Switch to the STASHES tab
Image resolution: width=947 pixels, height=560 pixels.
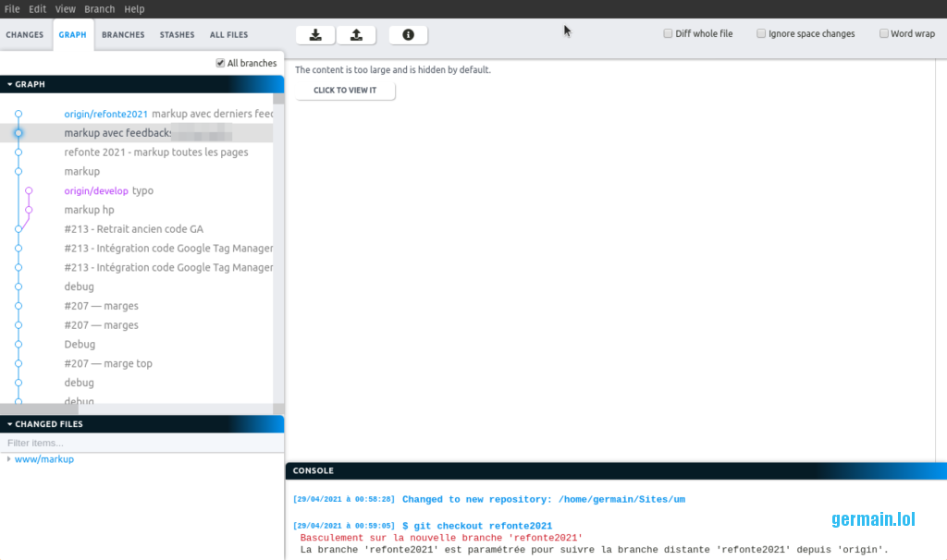pos(177,35)
